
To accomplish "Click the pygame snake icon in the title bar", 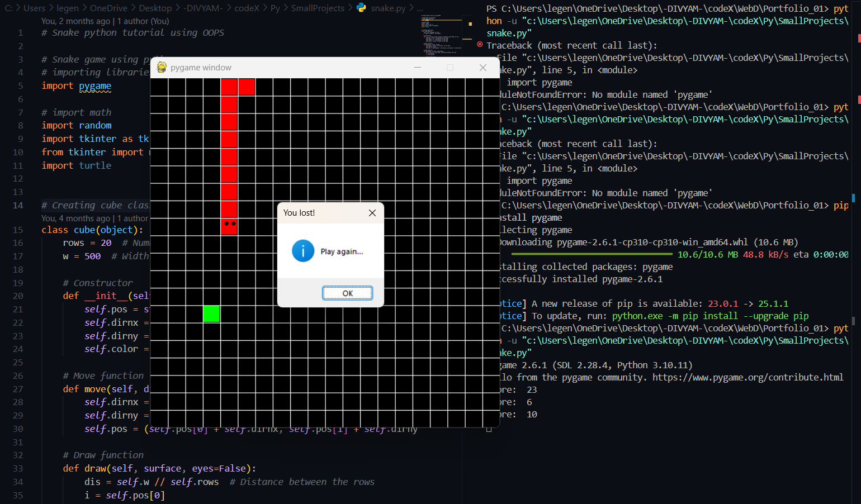I will 162,67.
